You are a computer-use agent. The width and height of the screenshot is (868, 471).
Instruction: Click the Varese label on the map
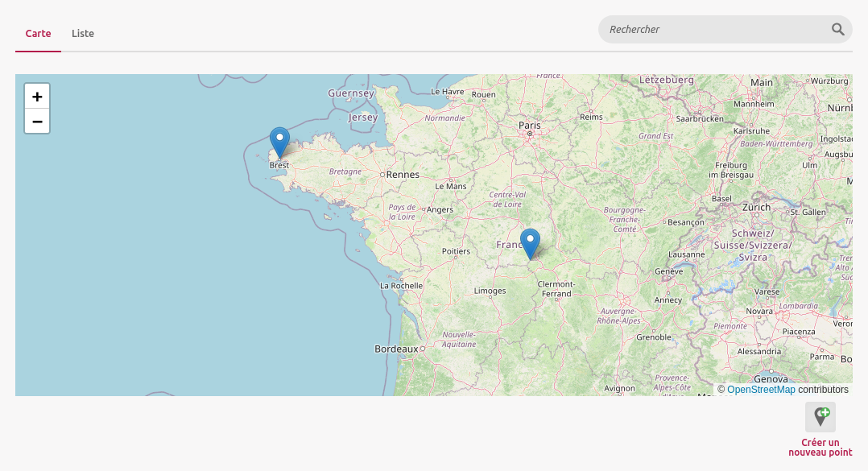(x=767, y=291)
